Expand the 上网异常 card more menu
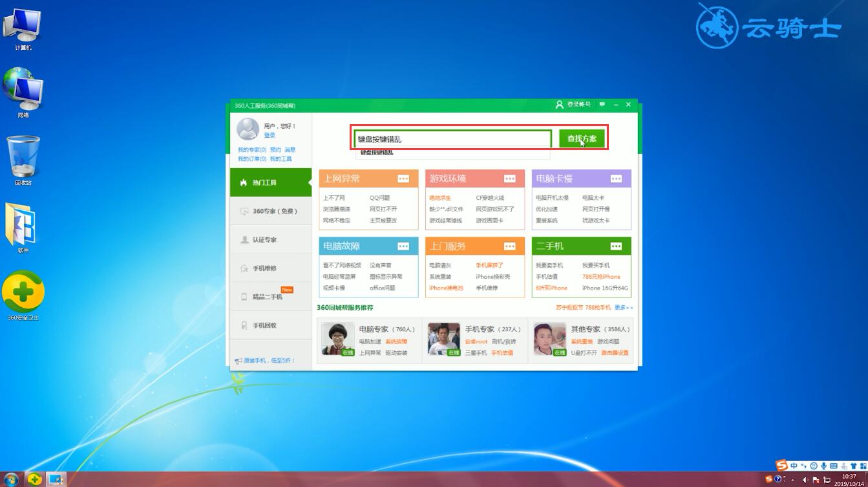The image size is (868, 487). [x=403, y=179]
